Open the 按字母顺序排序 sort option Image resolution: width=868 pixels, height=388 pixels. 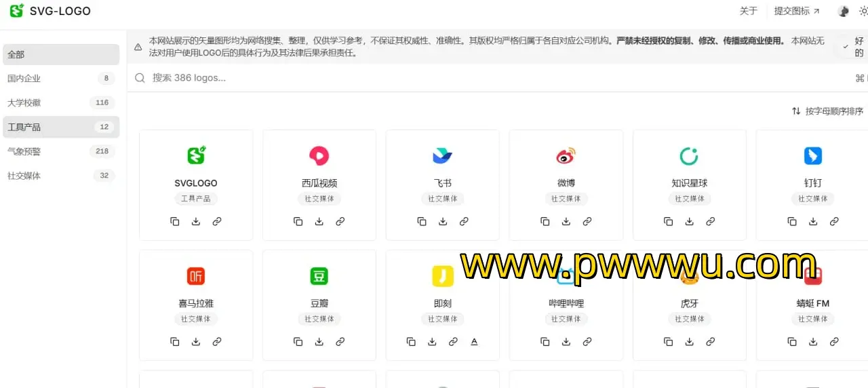click(x=827, y=111)
